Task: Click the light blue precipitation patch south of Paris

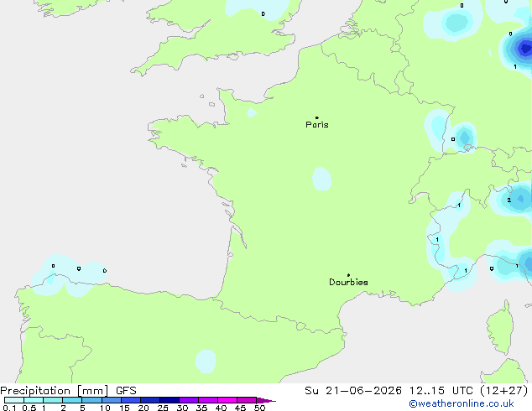Action: click(x=321, y=179)
